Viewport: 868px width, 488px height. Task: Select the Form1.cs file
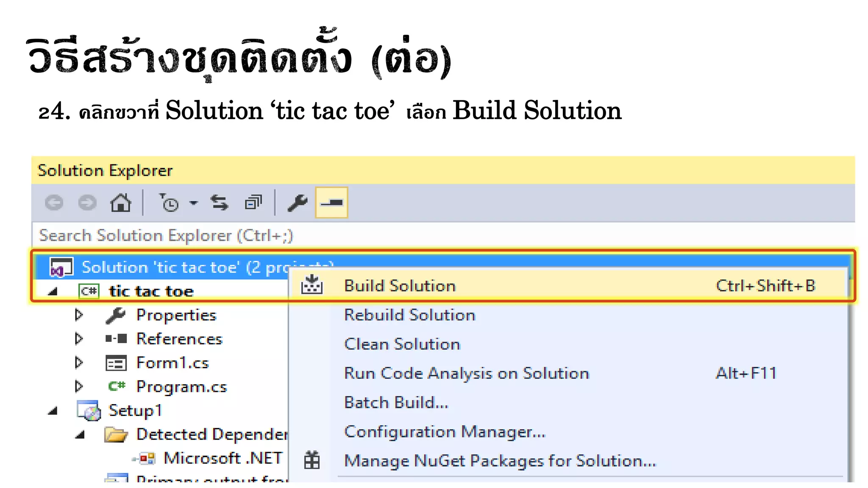pyautogui.click(x=172, y=363)
